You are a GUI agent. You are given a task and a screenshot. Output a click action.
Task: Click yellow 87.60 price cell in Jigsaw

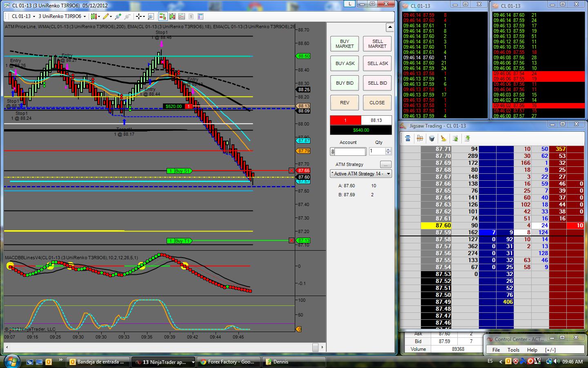click(x=436, y=225)
